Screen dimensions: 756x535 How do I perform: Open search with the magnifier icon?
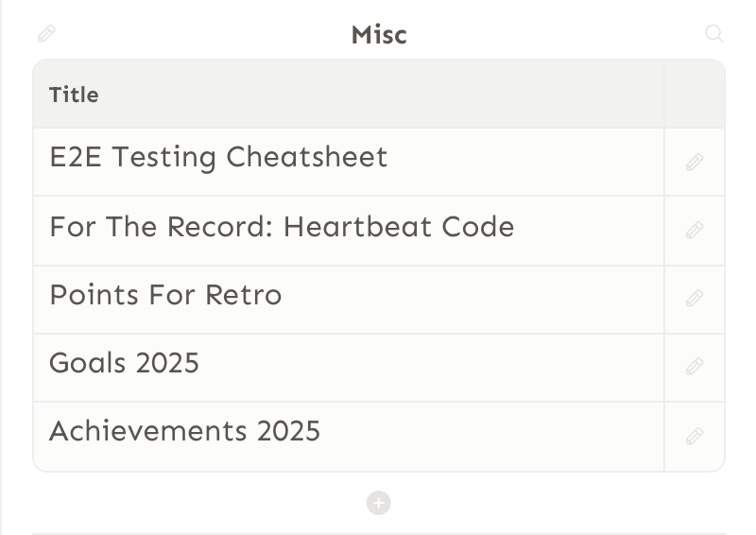(714, 34)
